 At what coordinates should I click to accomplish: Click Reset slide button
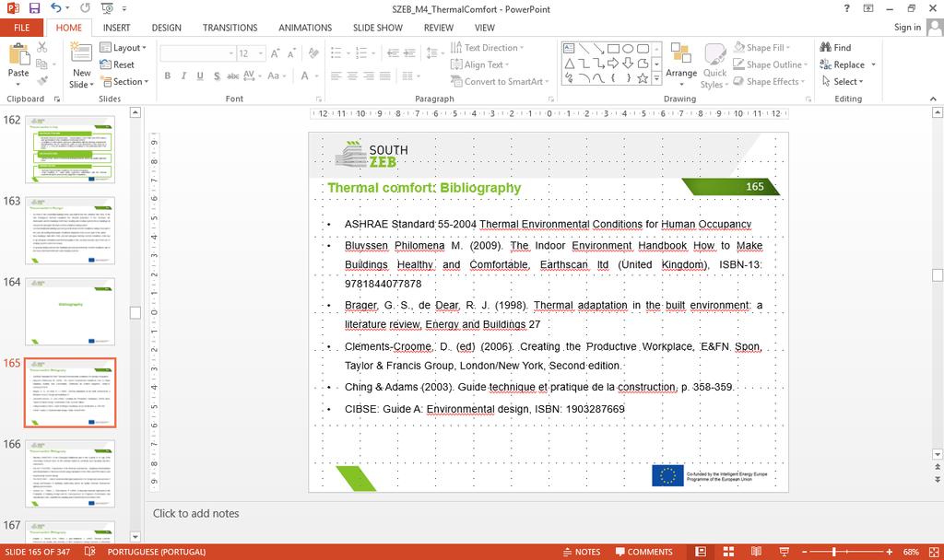[x=117, y=64]
